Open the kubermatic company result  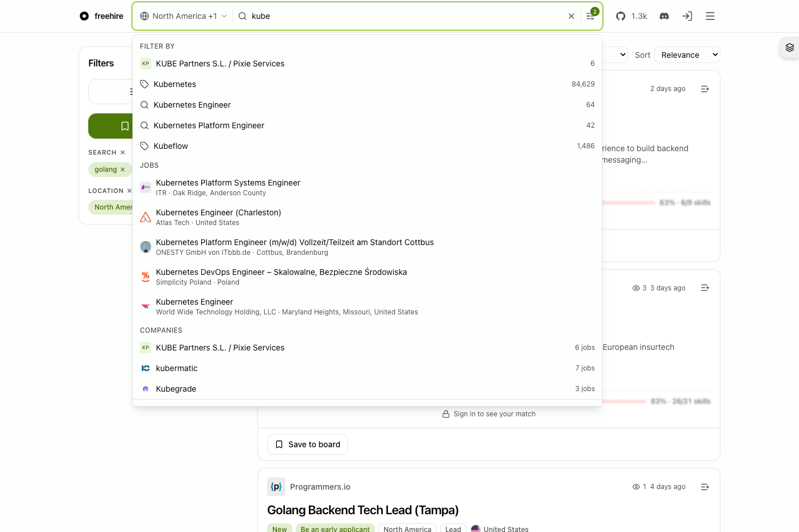(367, 368)
